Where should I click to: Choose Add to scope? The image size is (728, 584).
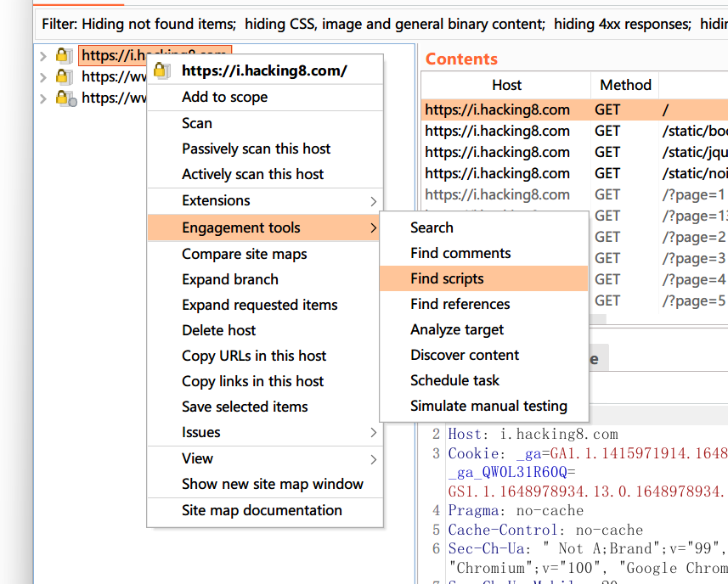click(265, 97)
